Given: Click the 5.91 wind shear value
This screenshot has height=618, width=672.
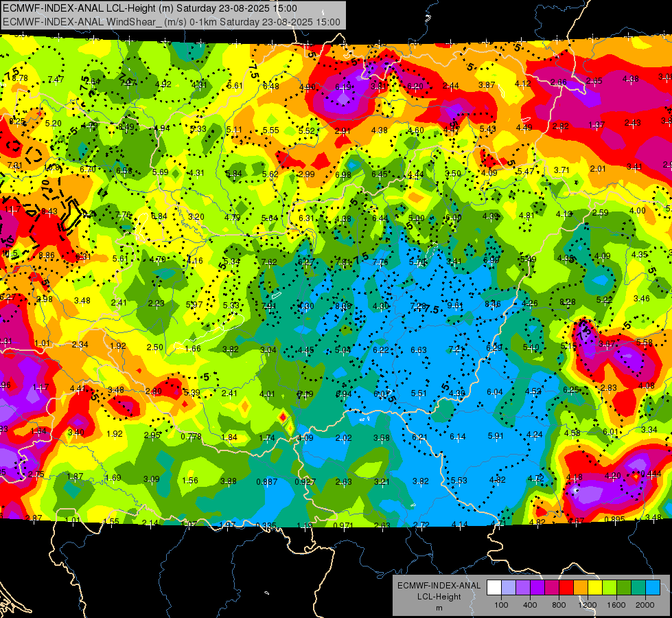Looking at the screenshot, I should (496, 436).
